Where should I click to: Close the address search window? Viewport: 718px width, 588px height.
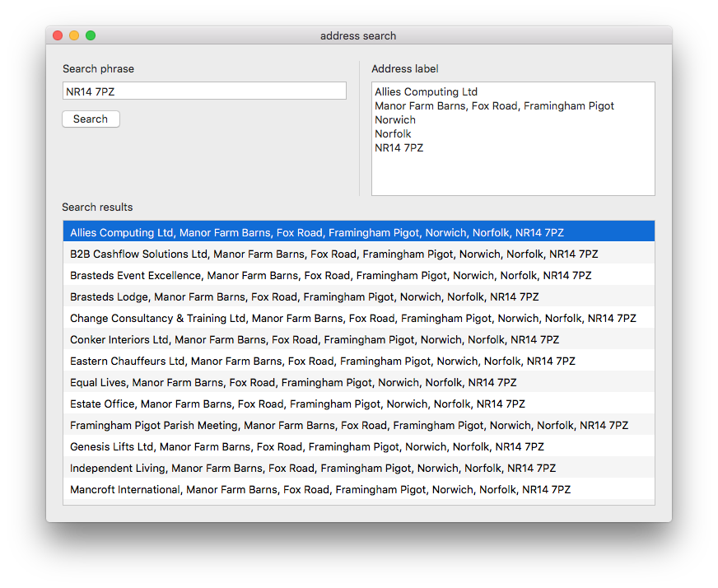pos(58,35)
